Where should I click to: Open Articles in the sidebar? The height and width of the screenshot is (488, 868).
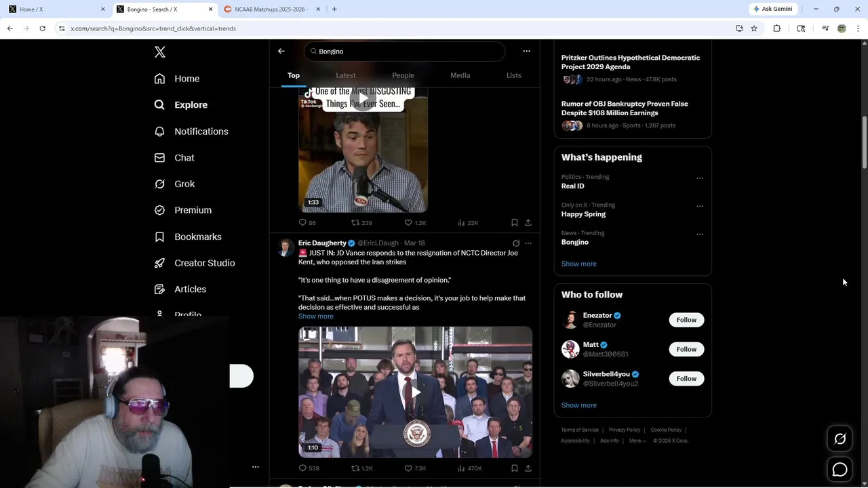tap(180, 289)
